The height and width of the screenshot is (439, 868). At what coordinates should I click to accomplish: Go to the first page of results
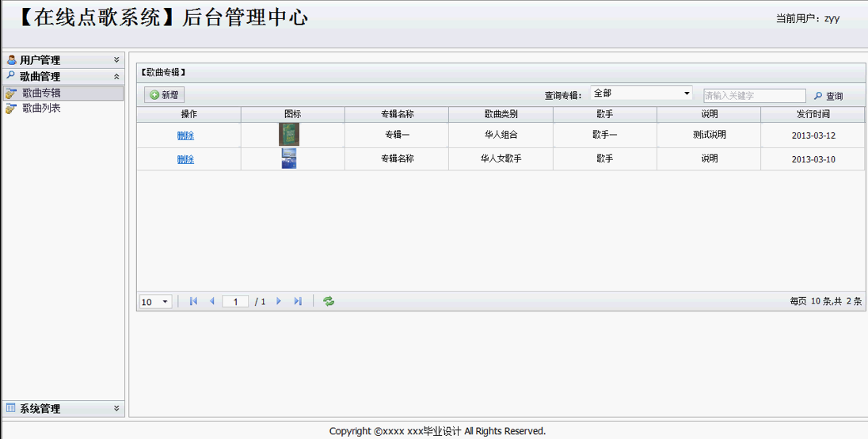pos(193,301)
